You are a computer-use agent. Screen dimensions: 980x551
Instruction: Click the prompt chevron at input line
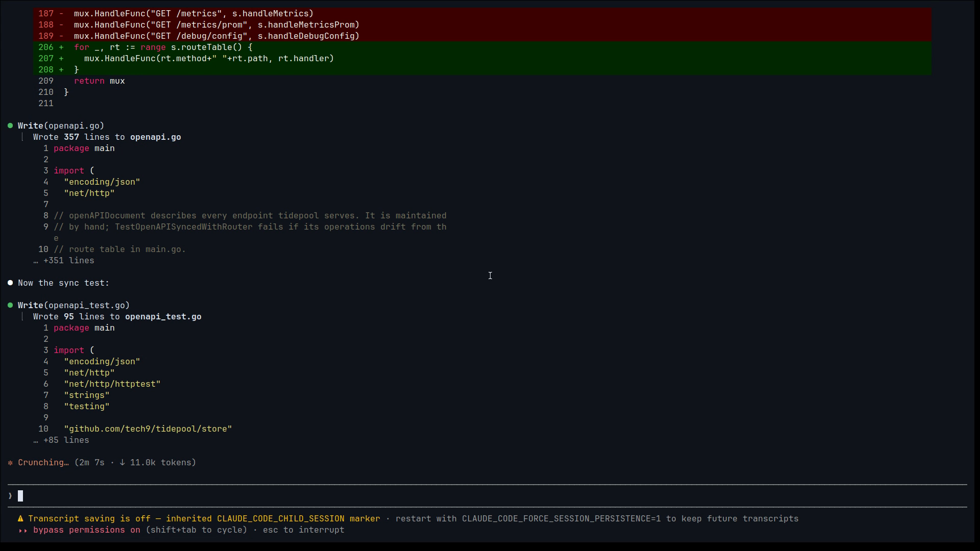point(10,496)
